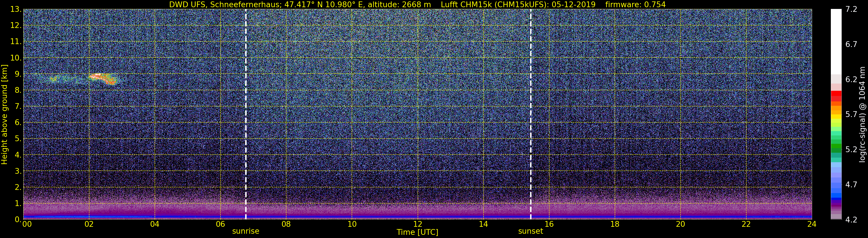Click the height axis tick label '1.'
The height and width of the screenshot is (238, 868).
coord(18,204)
